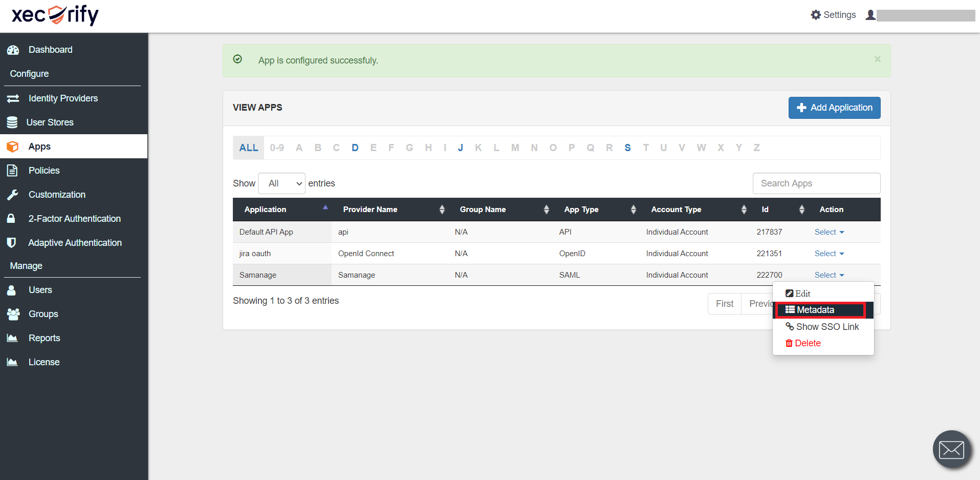Click Id value 217837
The width and height of the screenshot is (980, 480).
point(769,232)
